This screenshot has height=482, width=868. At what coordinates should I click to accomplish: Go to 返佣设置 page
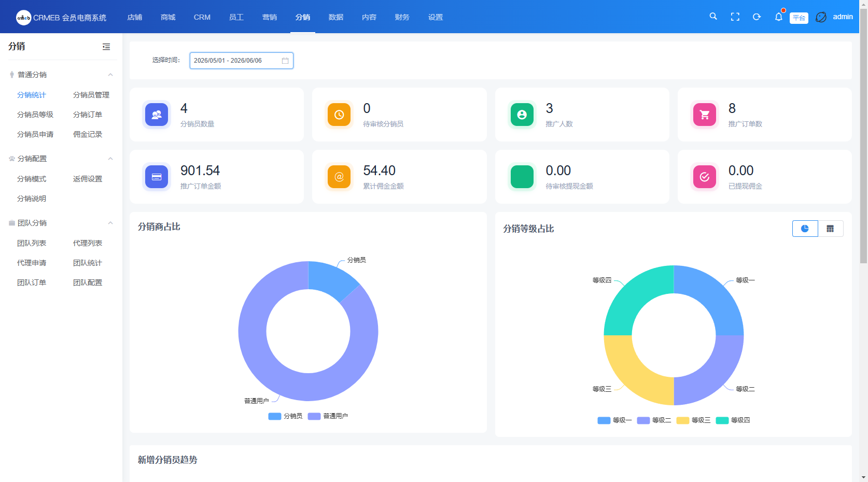88,179
